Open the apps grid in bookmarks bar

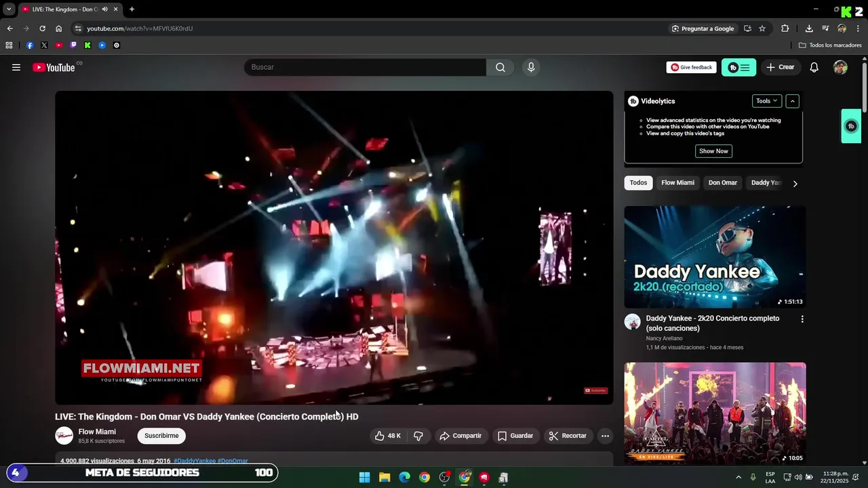(x=9, y=45)
